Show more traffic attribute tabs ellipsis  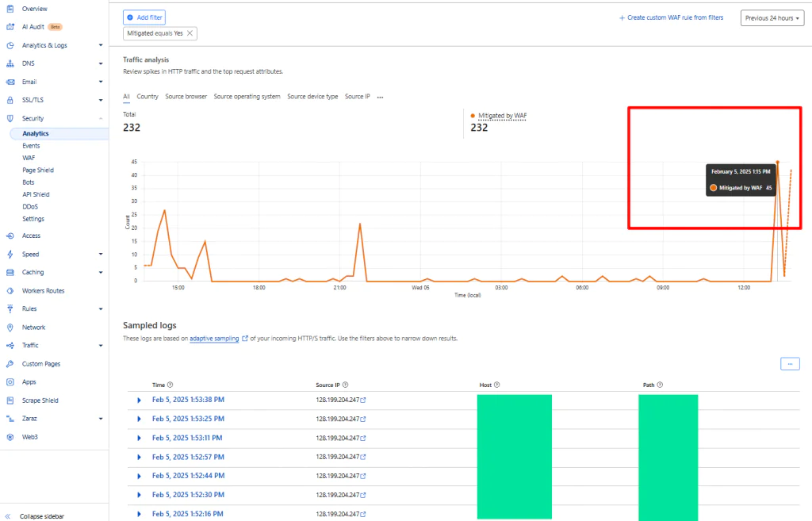pos(380,98)
